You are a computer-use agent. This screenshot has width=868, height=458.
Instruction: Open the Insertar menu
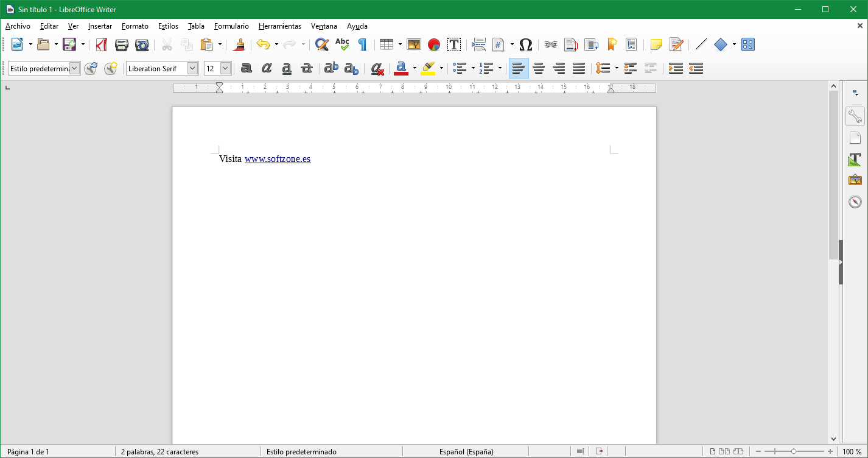pos(100,26)
